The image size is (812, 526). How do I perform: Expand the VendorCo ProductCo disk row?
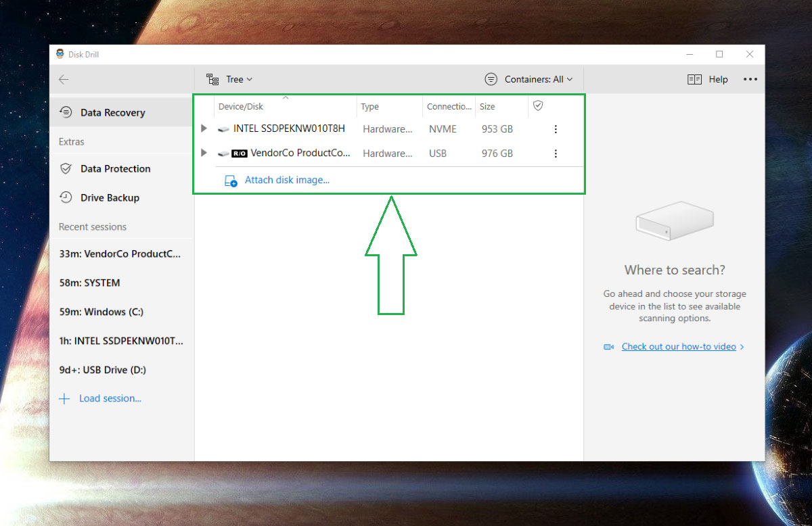click(204, 153)
